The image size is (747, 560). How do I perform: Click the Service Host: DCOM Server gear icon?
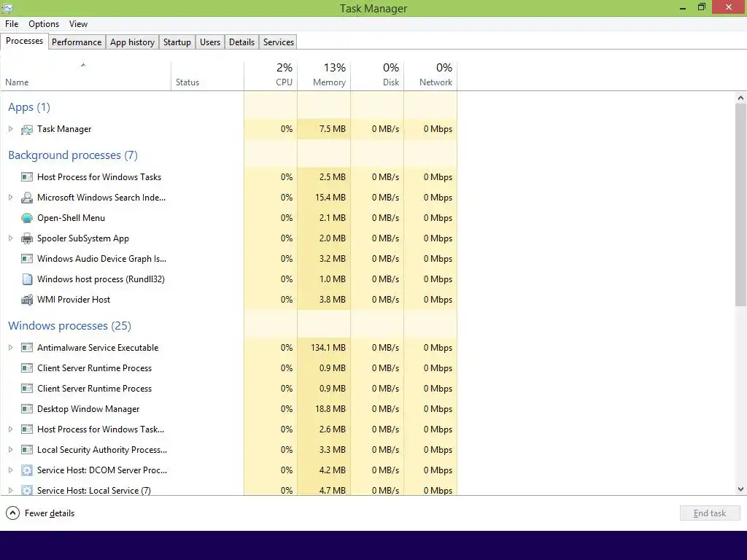[27, 470]
